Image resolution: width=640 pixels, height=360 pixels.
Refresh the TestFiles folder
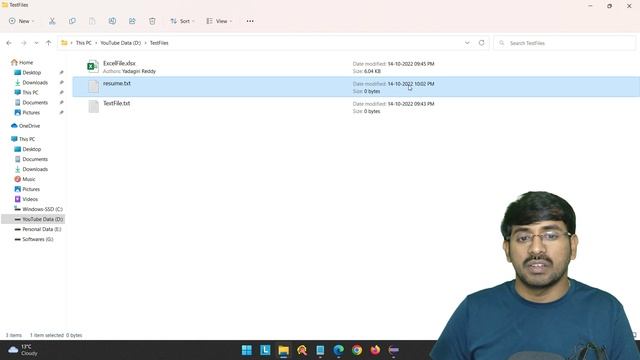482,43
